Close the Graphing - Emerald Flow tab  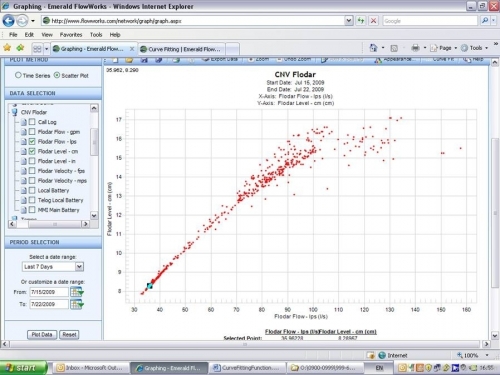(x=132, y=49)
